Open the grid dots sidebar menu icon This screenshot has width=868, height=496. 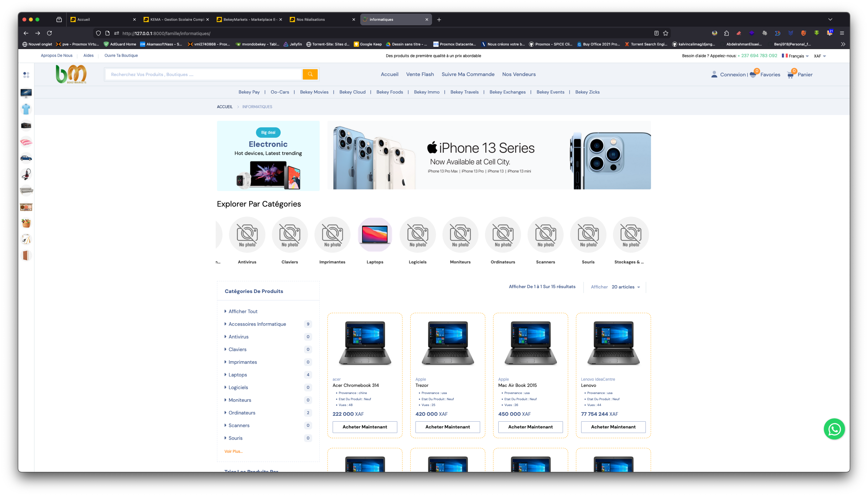tap(26, 75)
